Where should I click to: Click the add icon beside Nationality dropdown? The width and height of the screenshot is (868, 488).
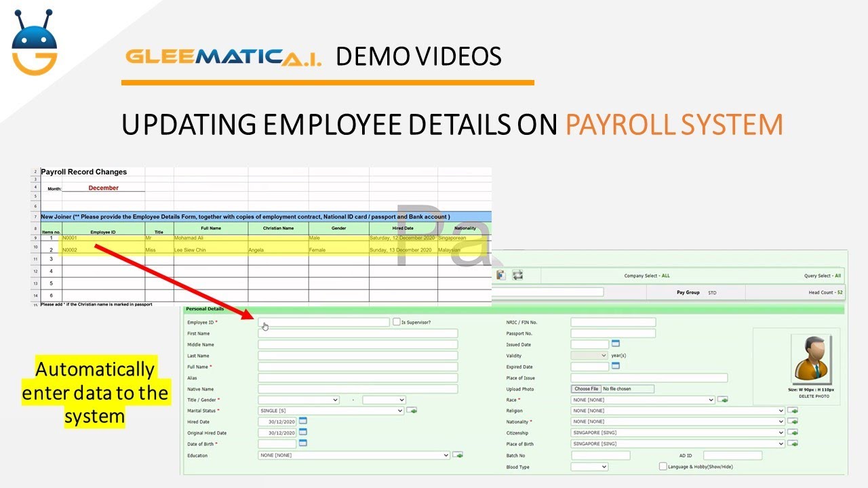[x=793, y=422]
